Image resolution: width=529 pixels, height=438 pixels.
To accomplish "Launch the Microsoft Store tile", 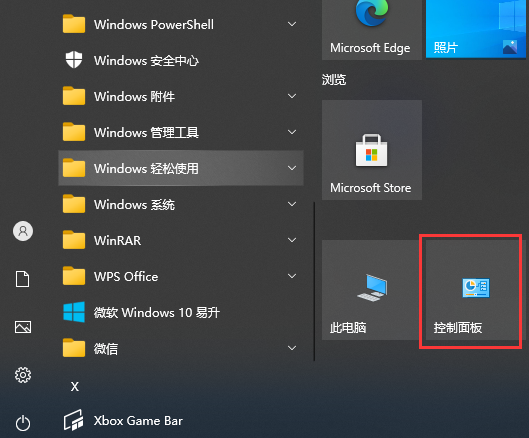I will [372, 150].
